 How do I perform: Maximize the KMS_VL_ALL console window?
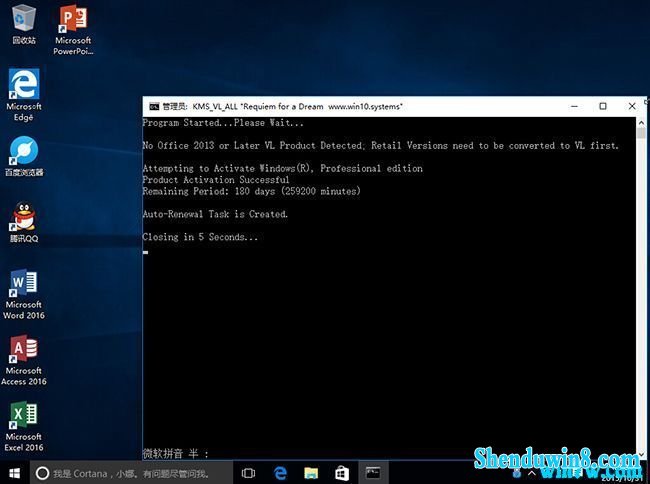tap(603, 106)
